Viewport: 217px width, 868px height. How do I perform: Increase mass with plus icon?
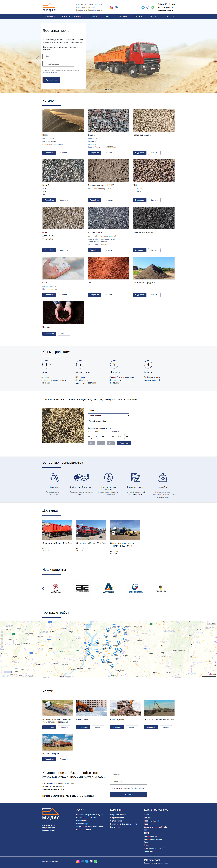click(103, 436)
